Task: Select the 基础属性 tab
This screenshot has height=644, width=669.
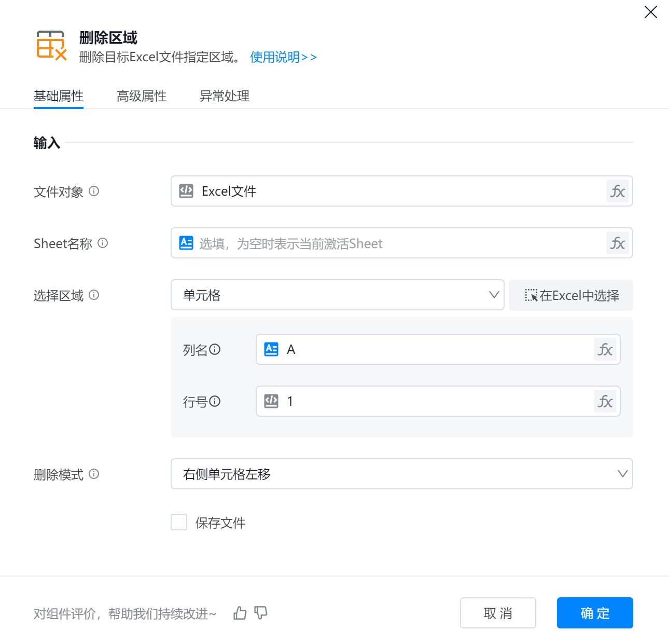Action: pos(59,96)
